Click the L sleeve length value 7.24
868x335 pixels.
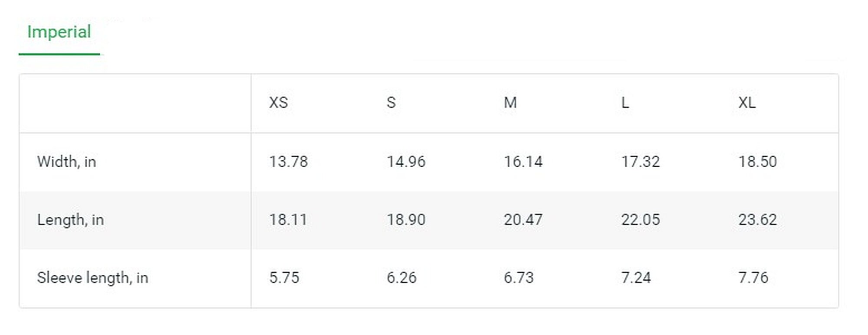(636, 278)
